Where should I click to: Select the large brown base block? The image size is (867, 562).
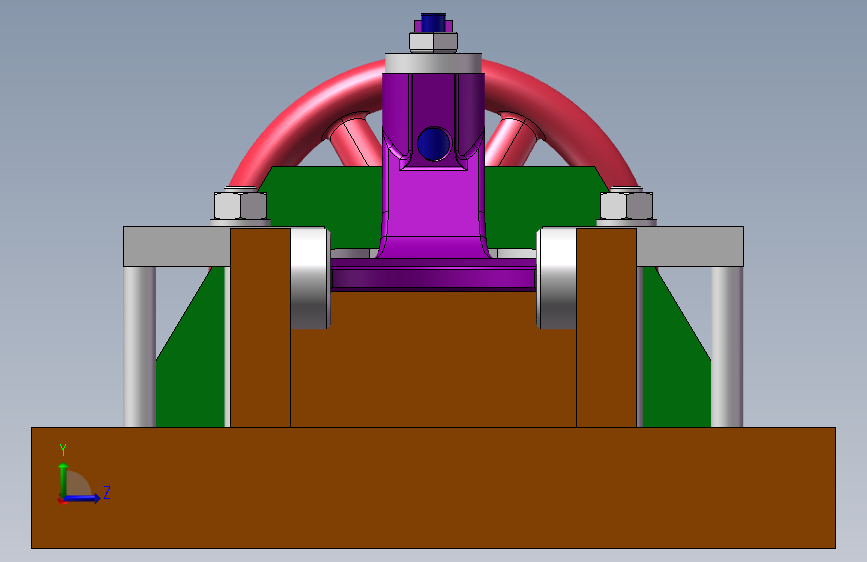click(434, 487)
